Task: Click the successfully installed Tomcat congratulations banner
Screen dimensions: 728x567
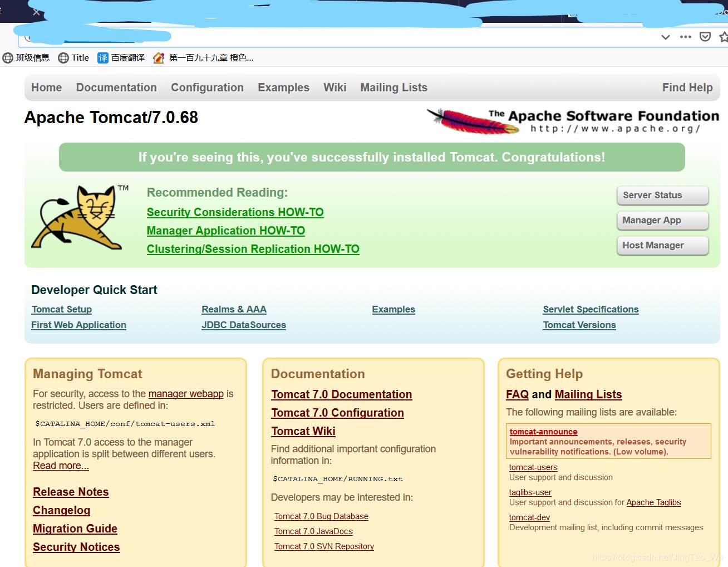Action: tap(372, 157)
